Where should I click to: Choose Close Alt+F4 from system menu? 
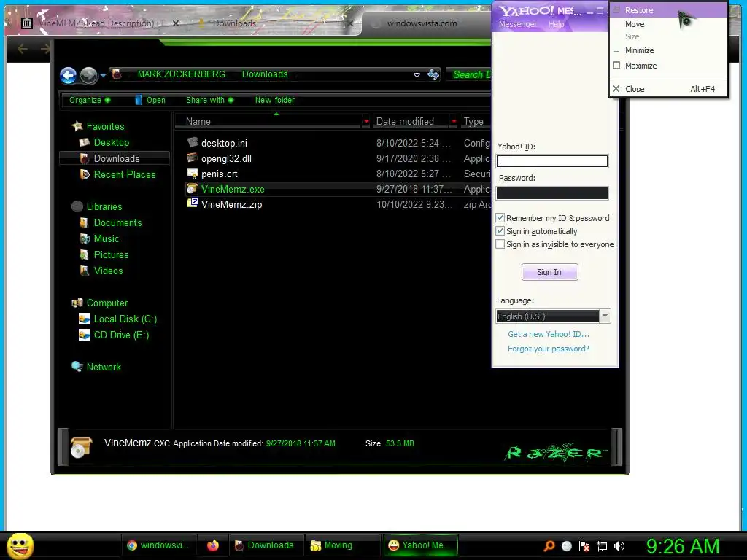coord(668,89)
